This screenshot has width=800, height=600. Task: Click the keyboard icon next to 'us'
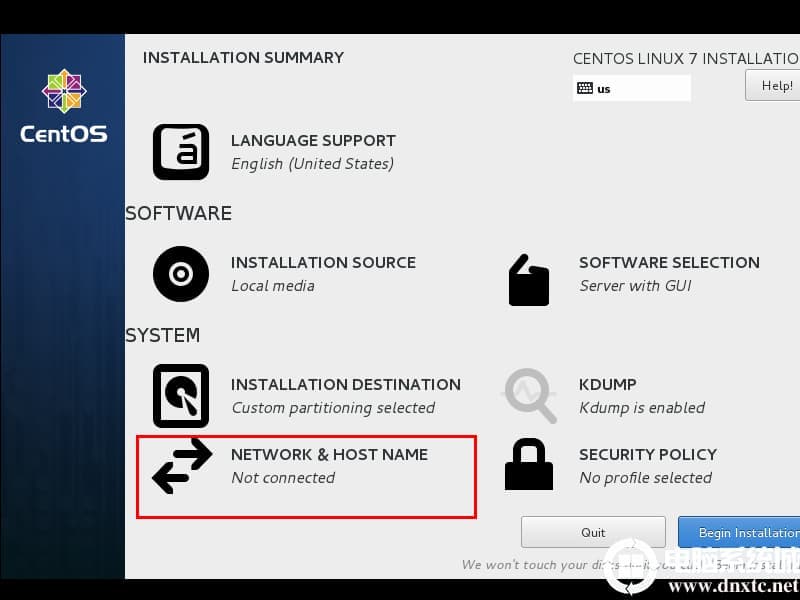pyautogui.click(x=585, y=88)
